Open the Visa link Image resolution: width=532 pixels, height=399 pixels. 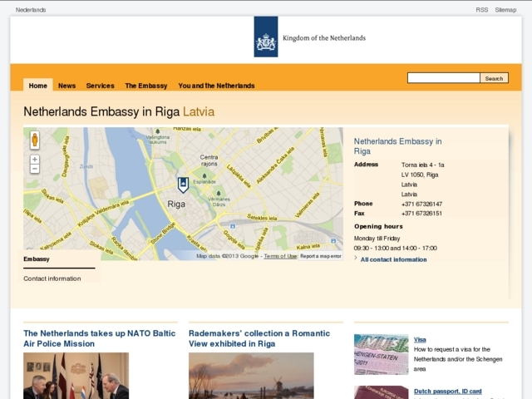(420, 340)
